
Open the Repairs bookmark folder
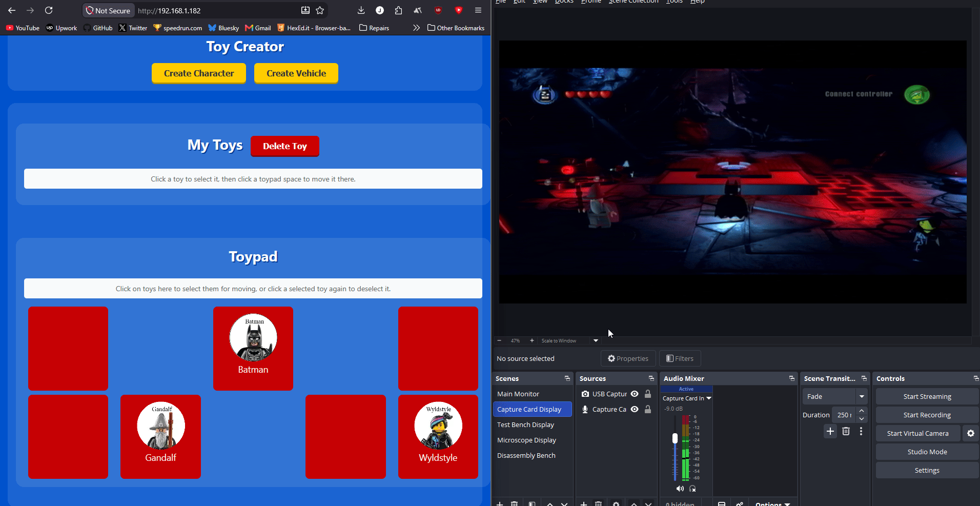tap(374, 28)
